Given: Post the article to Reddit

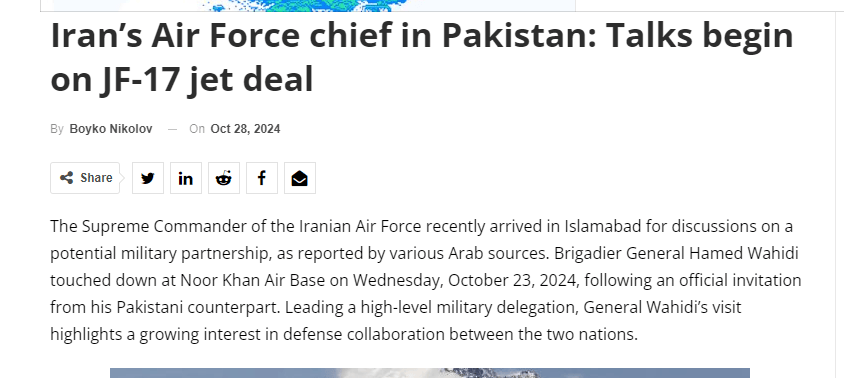Looking at the screenshot, I should click(x=224, y=178).
